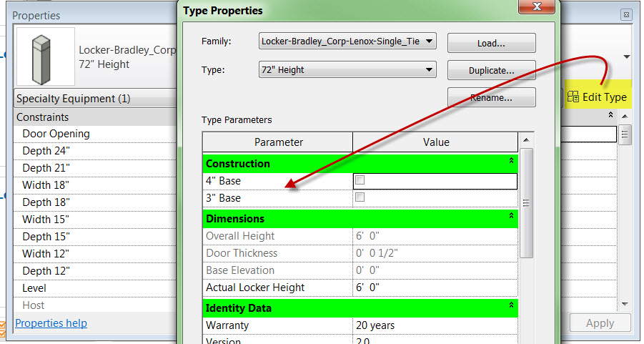
Task: Click the Rename... button
Action: [x=491, y=97]
